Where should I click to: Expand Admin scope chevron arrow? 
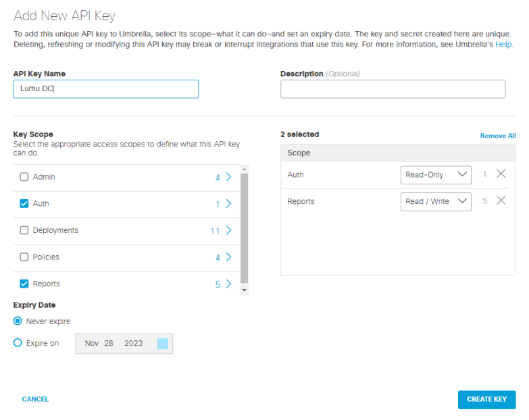coord(228,177)
